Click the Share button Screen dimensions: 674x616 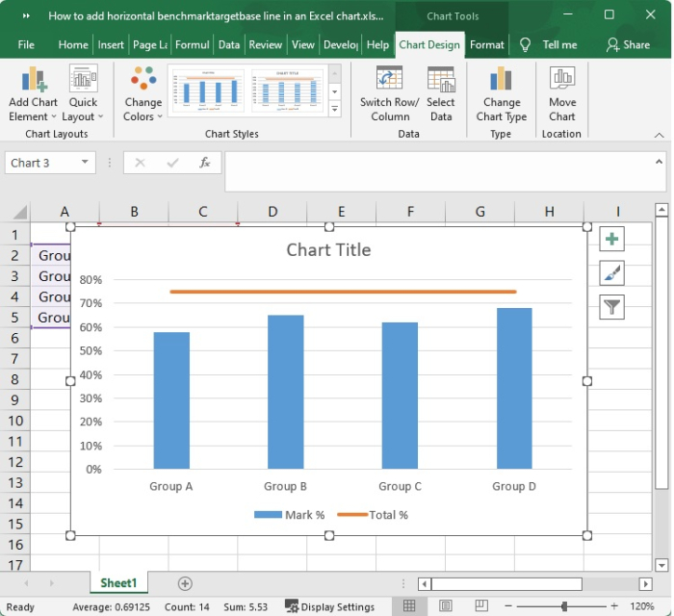[x=628, y=44]
